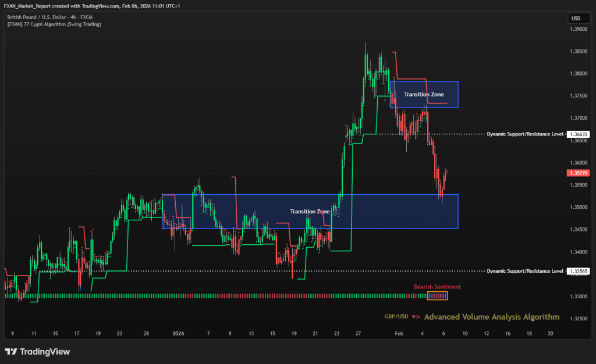
Task: Open the USD currency selector
Action: 578,19
